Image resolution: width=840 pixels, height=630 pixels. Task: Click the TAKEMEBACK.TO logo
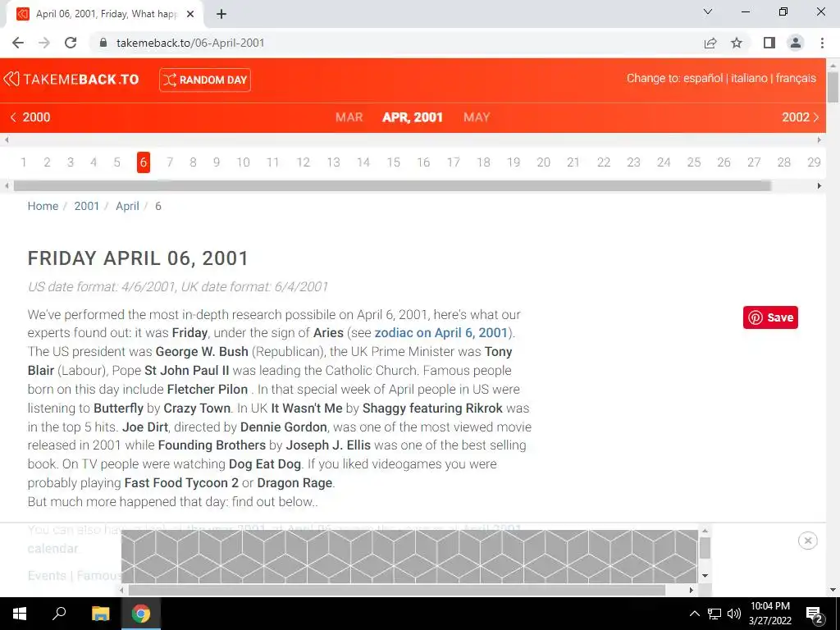click(71, 80)
